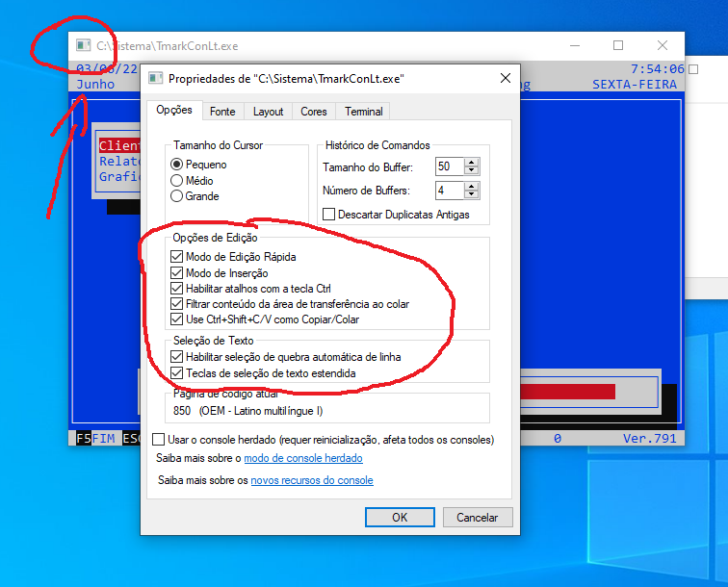Click the 850 OEM Latino multilíngue code page text
The height and width of the screenshot is (587, 728).
(247, 411)
